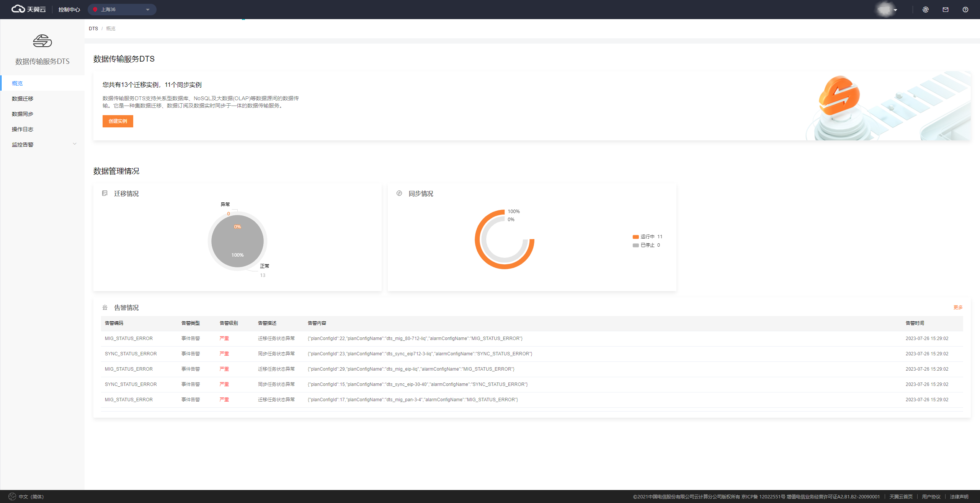The height and width of the screenshot is (503, 980).
Task: Click the DTS breadcrumb link
Action: (x=93, y=29)
